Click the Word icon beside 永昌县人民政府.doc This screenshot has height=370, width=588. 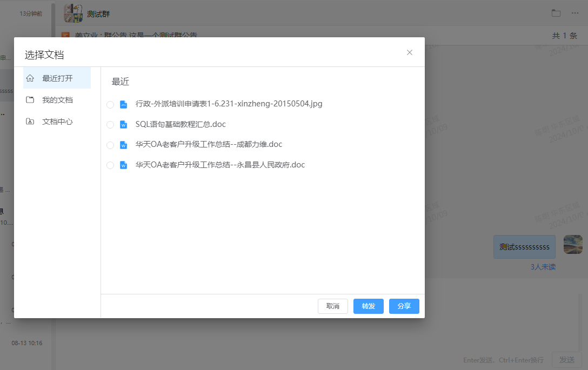(123, 165)
